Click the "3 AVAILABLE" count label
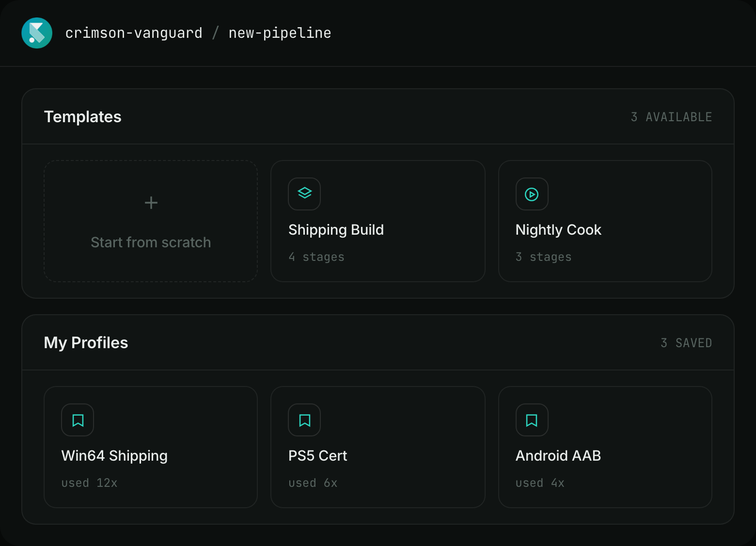This screenshot has height=546, width=756. click(x=671, y=117)
